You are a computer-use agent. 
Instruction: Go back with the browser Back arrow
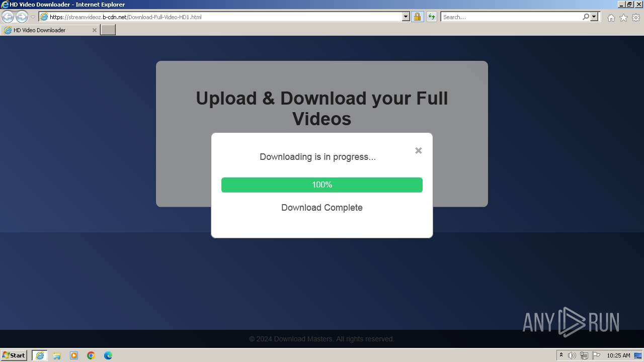8,17
